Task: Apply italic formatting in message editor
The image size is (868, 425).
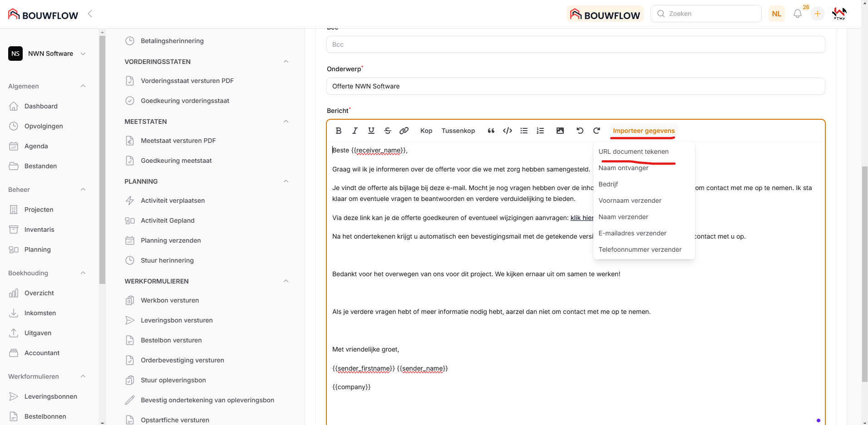Action: [355, 131]
